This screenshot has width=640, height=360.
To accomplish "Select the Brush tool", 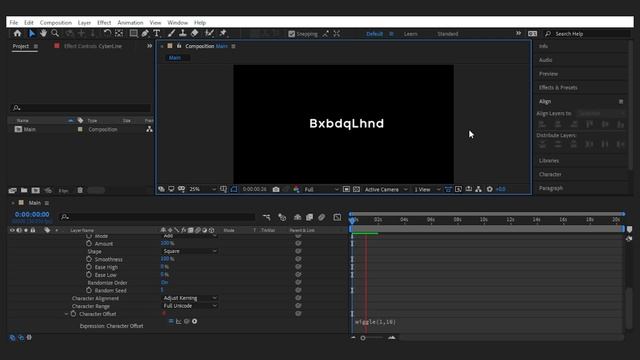I will coord(171,33).
